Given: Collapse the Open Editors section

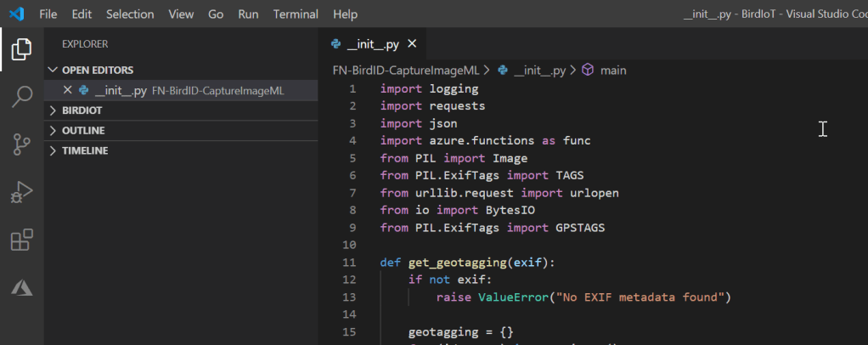Looking at the screenshot, I should 97,70.
